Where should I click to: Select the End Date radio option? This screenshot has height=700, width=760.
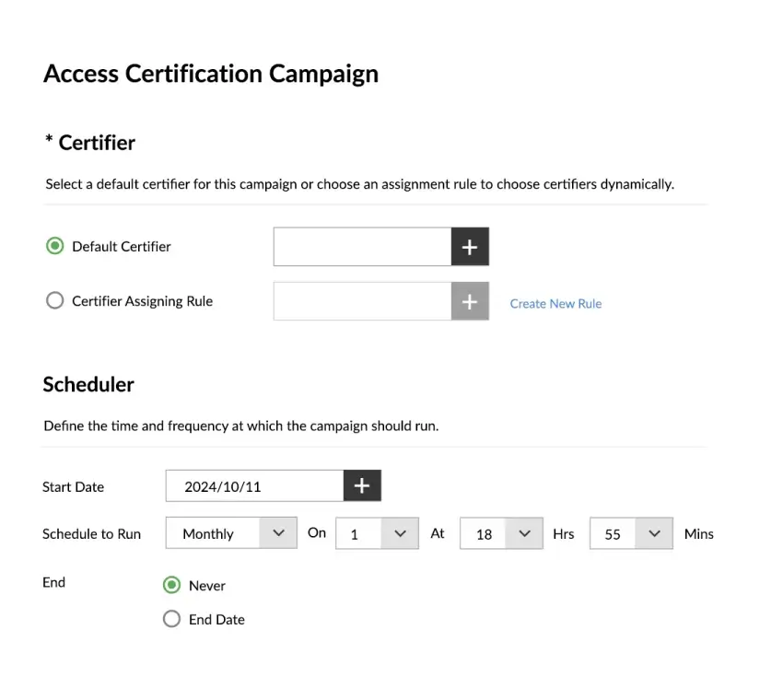[172, 619]
